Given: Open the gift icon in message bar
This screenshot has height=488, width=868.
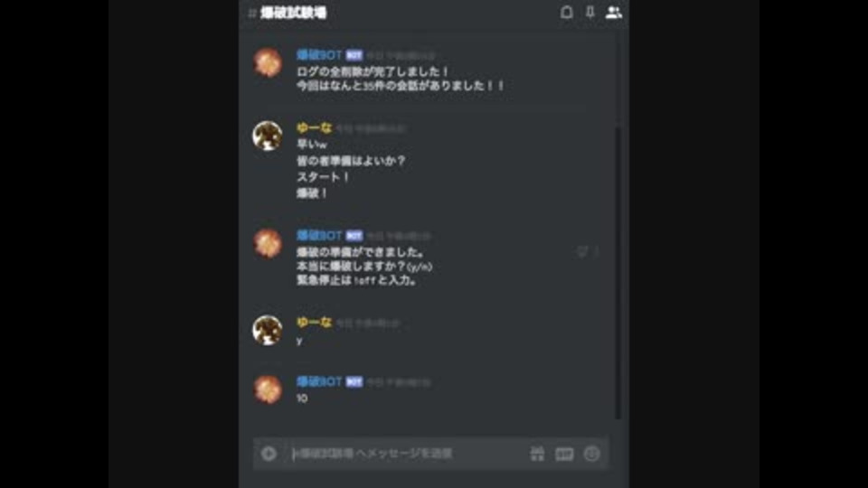Looking at the screenshot, I should [537, 454].
